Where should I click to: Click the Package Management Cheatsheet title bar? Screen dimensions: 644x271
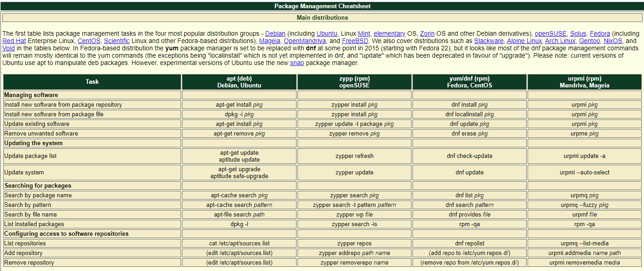point(322,6)
